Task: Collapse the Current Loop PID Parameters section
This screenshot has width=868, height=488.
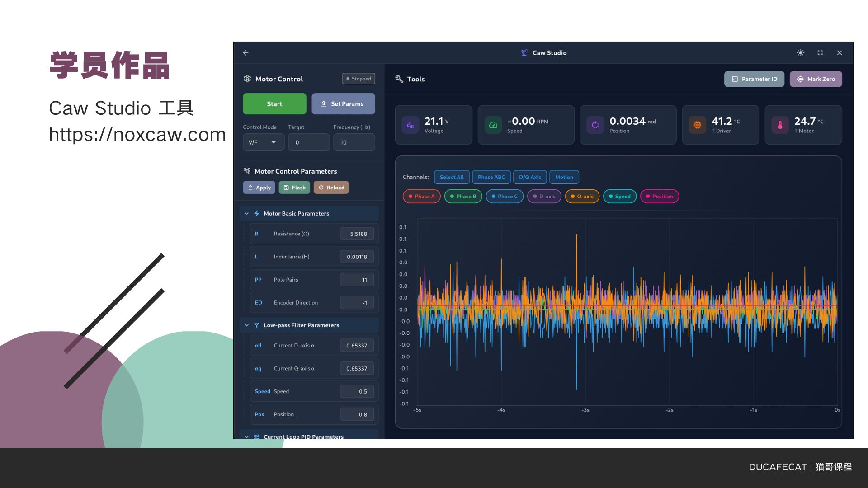Action: point(247,436)
